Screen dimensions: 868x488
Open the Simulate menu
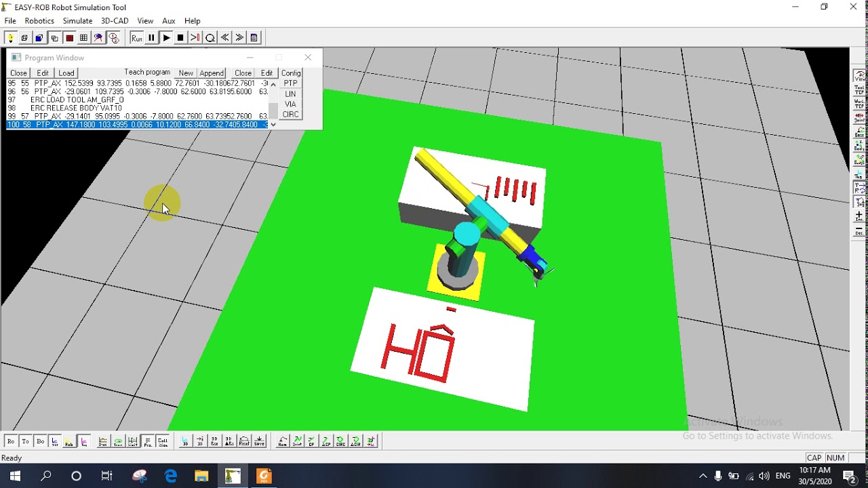point(77,21)
